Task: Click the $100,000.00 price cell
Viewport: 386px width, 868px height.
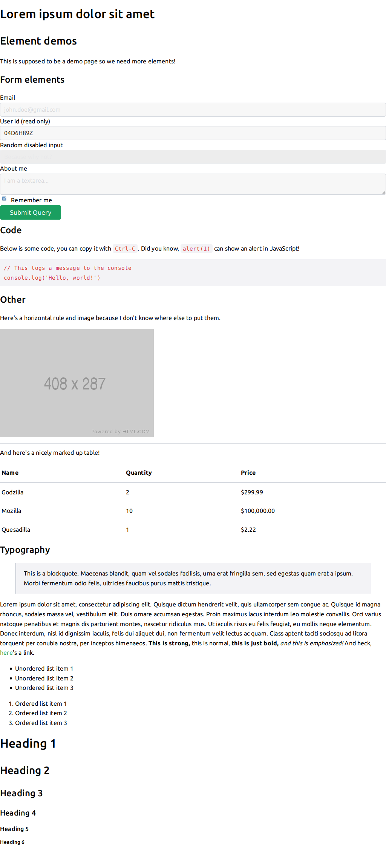Action: coord(258,511)
